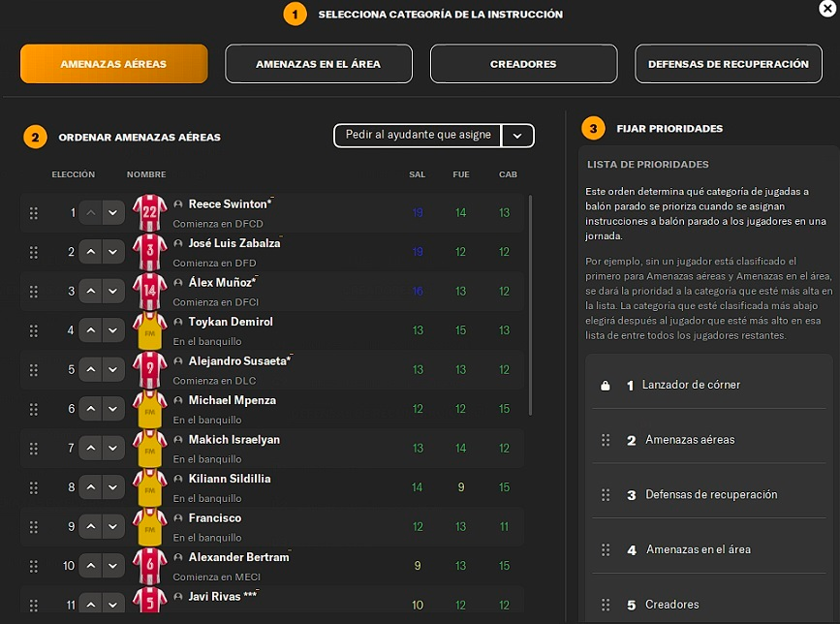Move Reece Swinton down using chevron
840x624 pixels.
click(x=113, y=213)
